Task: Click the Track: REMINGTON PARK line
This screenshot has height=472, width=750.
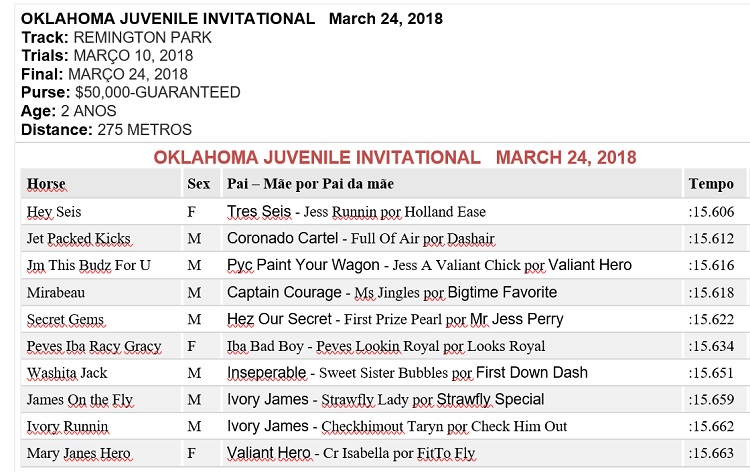Action: 116,37
